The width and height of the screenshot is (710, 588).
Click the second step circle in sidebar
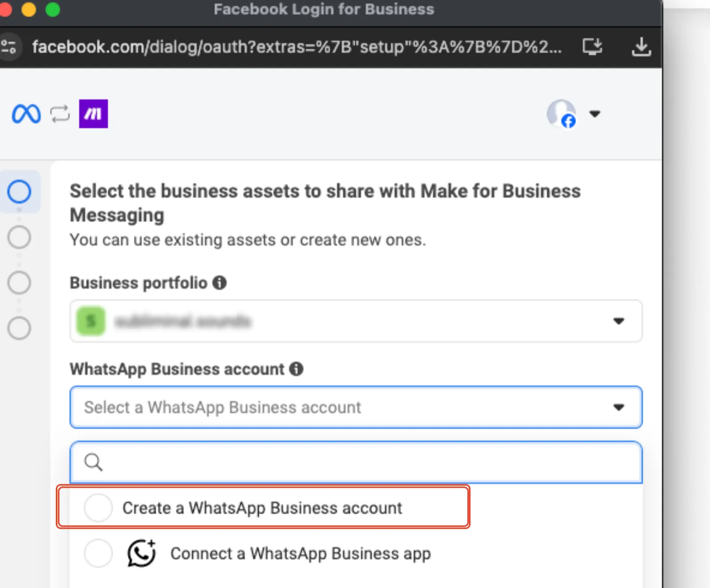(19, 237)
